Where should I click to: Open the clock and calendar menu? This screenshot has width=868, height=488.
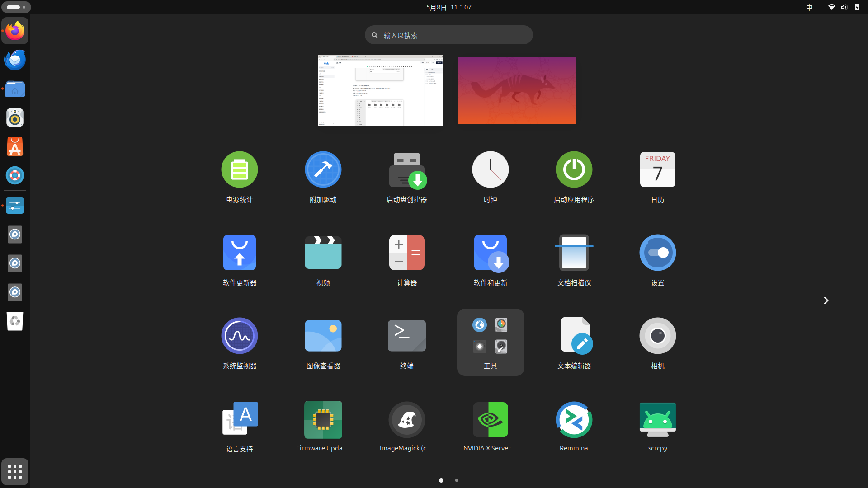(448, 7)
